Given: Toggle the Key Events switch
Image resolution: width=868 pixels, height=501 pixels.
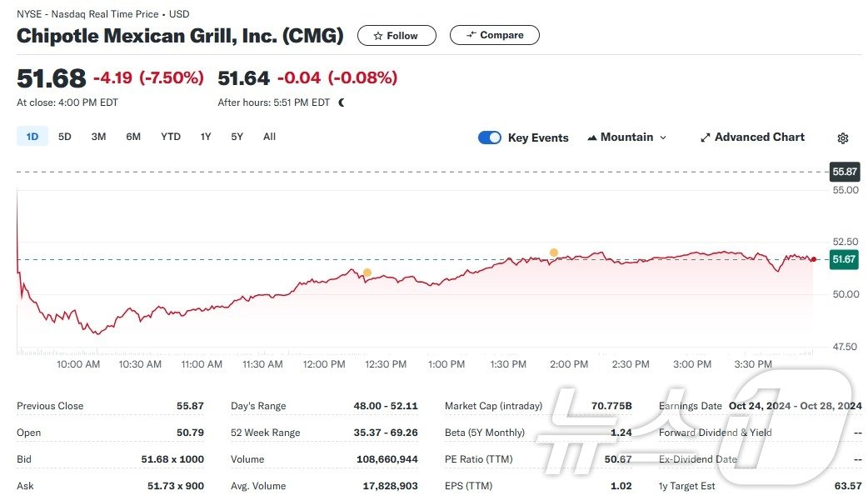Looking at the screenshot, I should tap(490, 138).
